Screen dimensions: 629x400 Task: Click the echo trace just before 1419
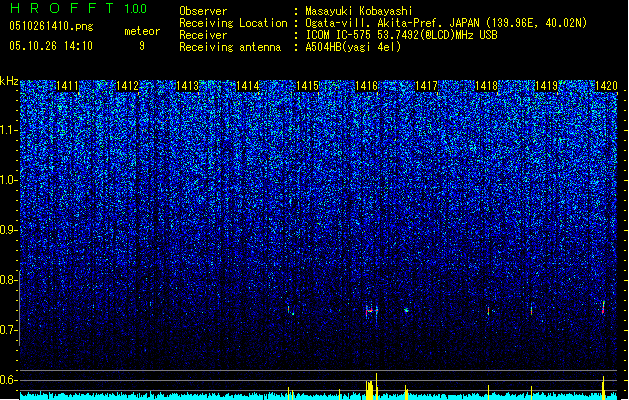(x=532, y=310)
